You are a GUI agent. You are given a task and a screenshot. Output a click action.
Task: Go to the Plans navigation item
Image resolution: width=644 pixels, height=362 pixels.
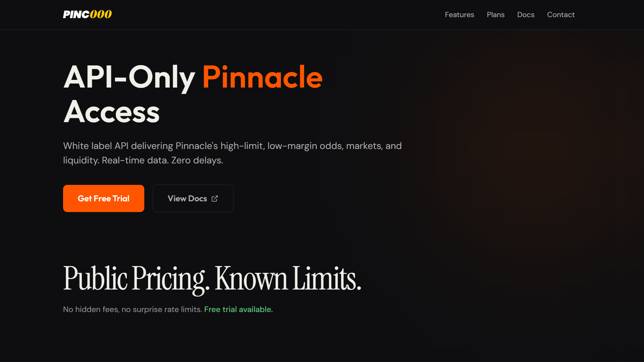(496, 15)
